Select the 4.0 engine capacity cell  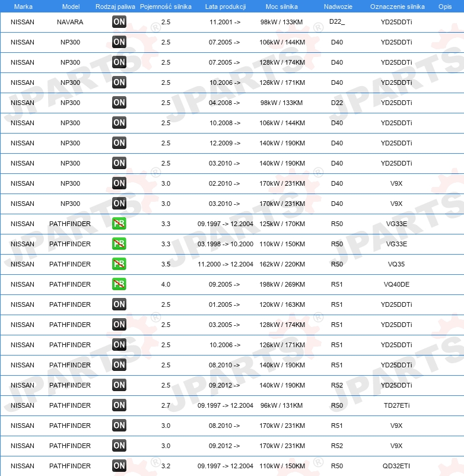click(166, 284)
